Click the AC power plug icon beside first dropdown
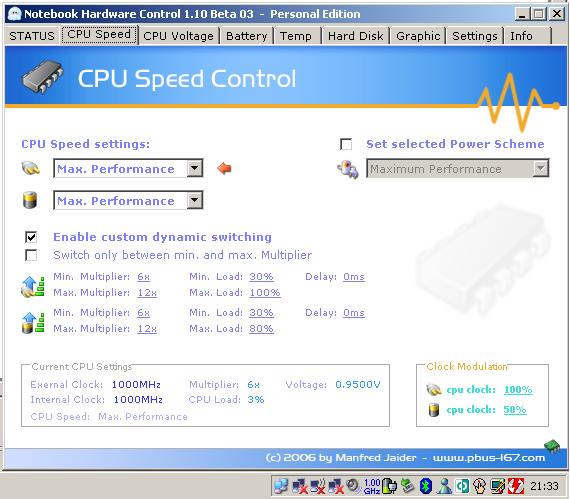This screenshot has height=499, width=570. [31, 168]
